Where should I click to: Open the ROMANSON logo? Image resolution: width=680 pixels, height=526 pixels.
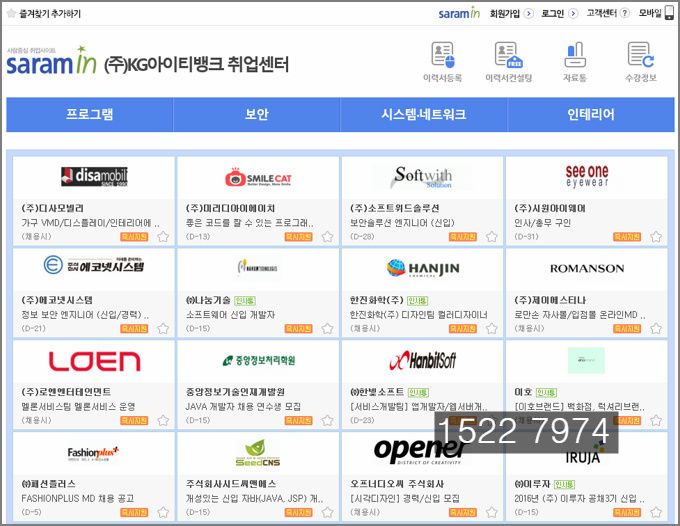[587, 268]
